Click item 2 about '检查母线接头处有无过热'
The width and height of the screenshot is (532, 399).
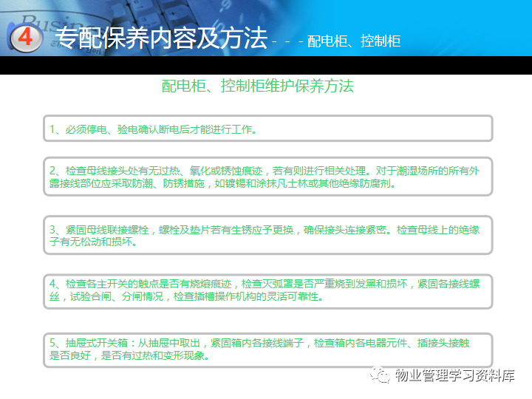pyautogui.click(x=267, y=177)
